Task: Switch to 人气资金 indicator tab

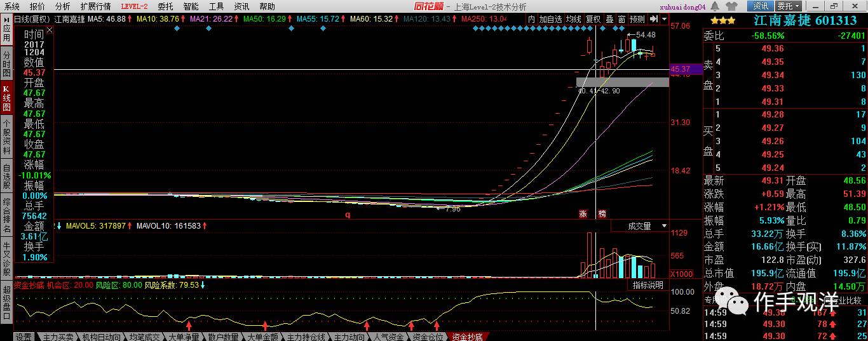Action: click(389, 337)
